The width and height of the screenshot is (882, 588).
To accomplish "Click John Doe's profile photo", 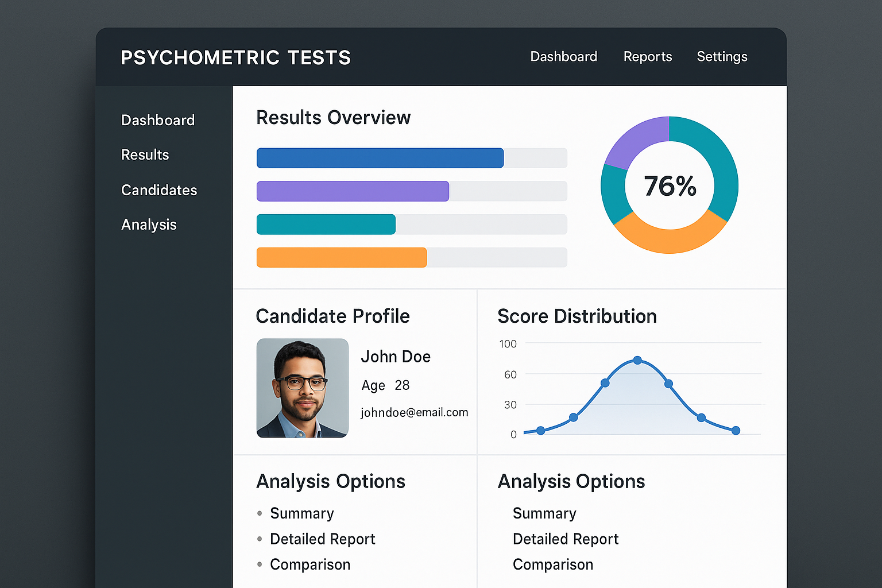I will coord(302,388).
